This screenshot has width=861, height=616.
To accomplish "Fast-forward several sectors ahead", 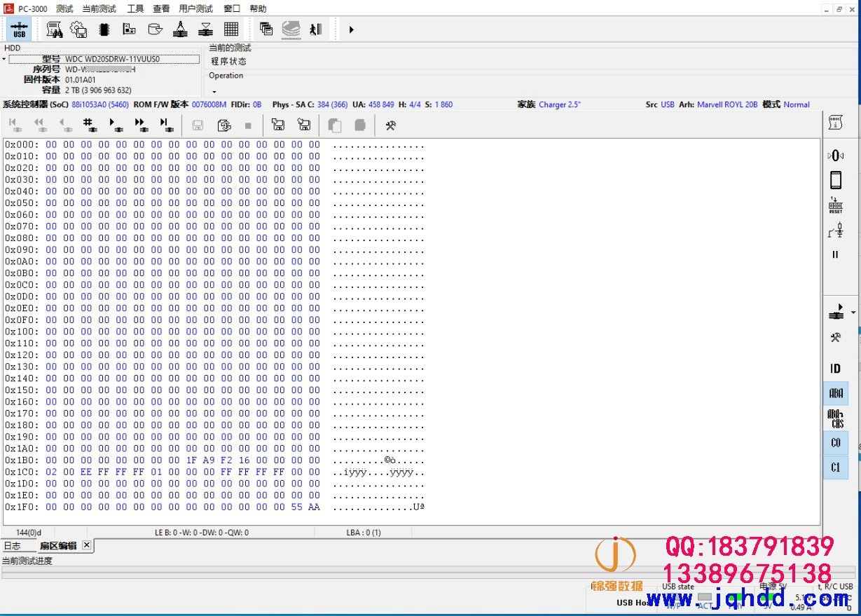I will click(x=140, y=125).
